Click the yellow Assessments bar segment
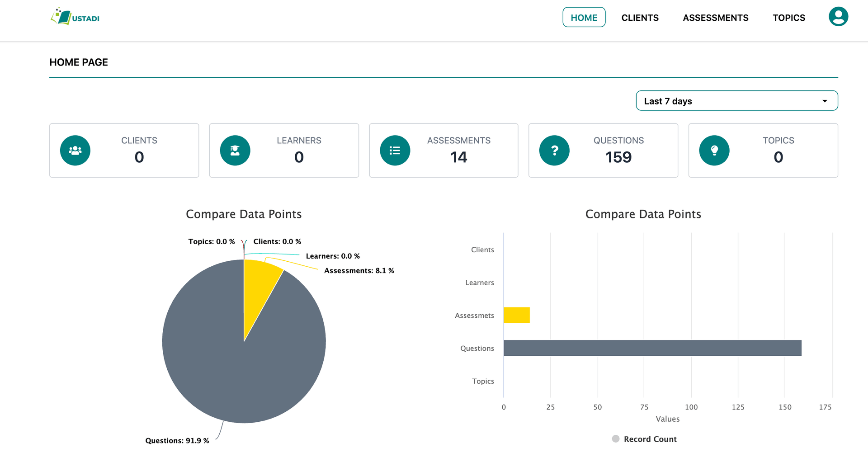 point(516,315)
